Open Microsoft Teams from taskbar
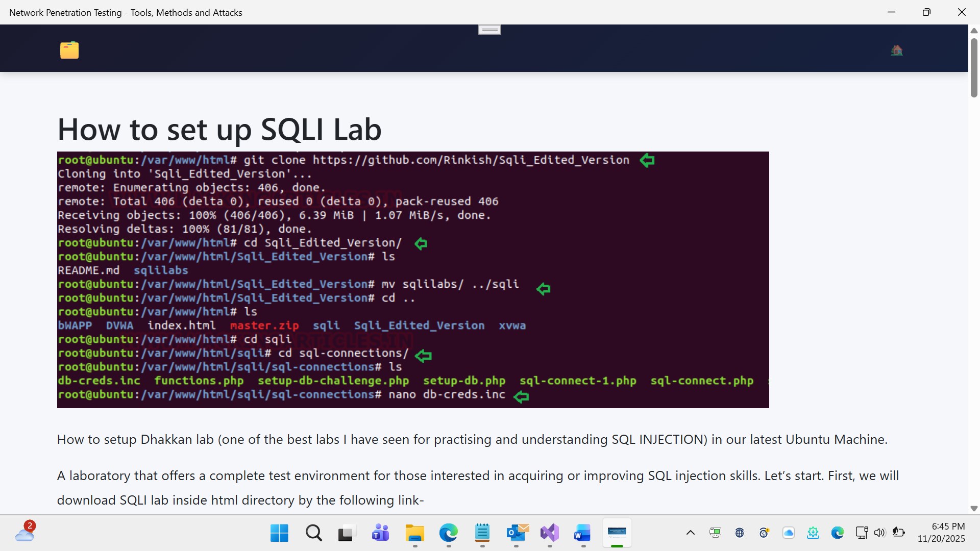Image resolution: width=980 pixels, height=551 pixels. [380, 533]
